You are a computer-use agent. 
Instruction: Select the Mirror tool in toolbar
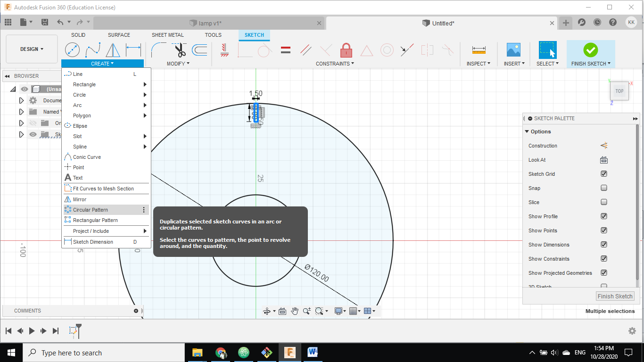click(x=113, y=49)
